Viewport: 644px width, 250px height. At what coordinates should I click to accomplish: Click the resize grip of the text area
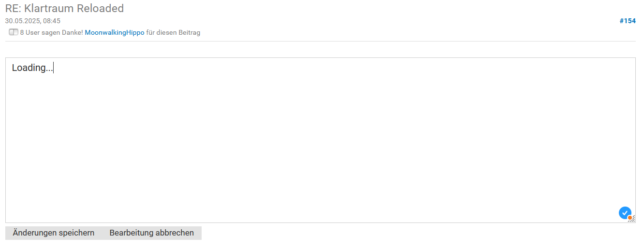point(632,220)
